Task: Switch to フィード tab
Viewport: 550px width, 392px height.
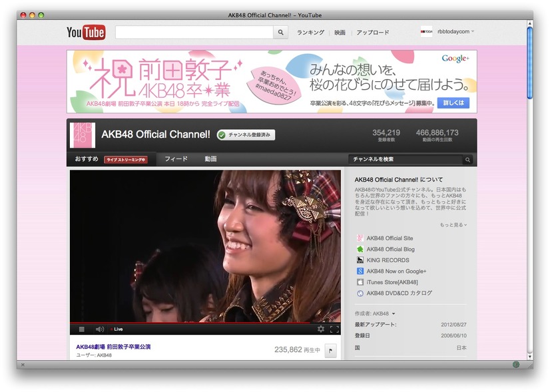Action: tap(176, 159)
